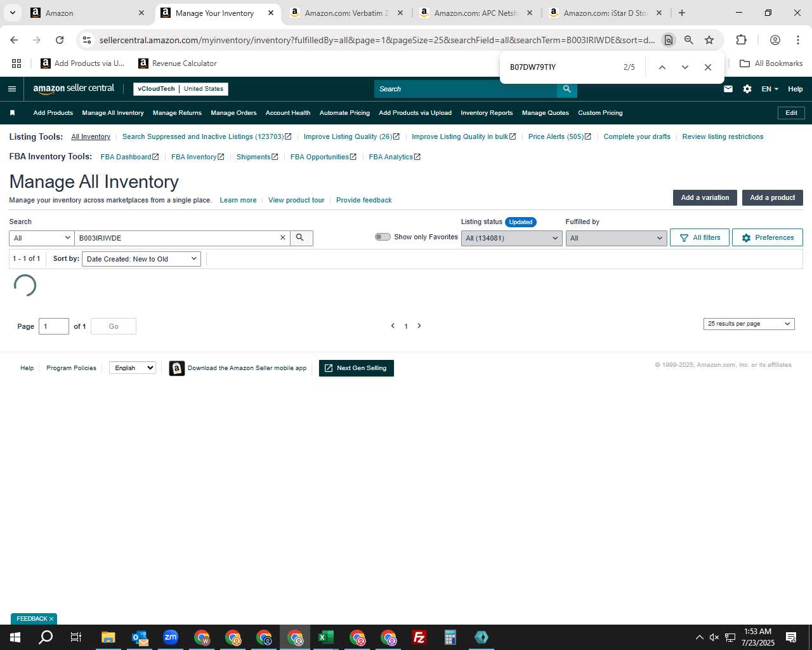Go to the previous results page arrow
This screenshot has width=812, height=650.
393,326
